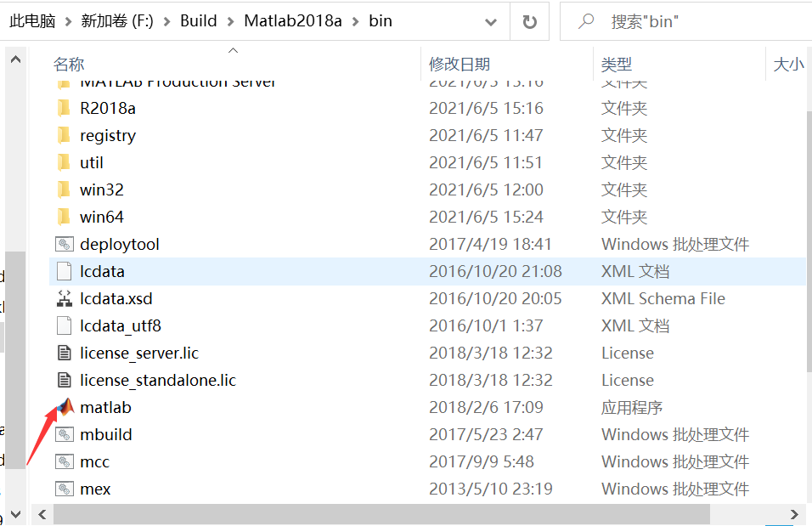The image size is (812, 526).
Task: Select the win32 folder icon
Action: [x=64, y=189]
